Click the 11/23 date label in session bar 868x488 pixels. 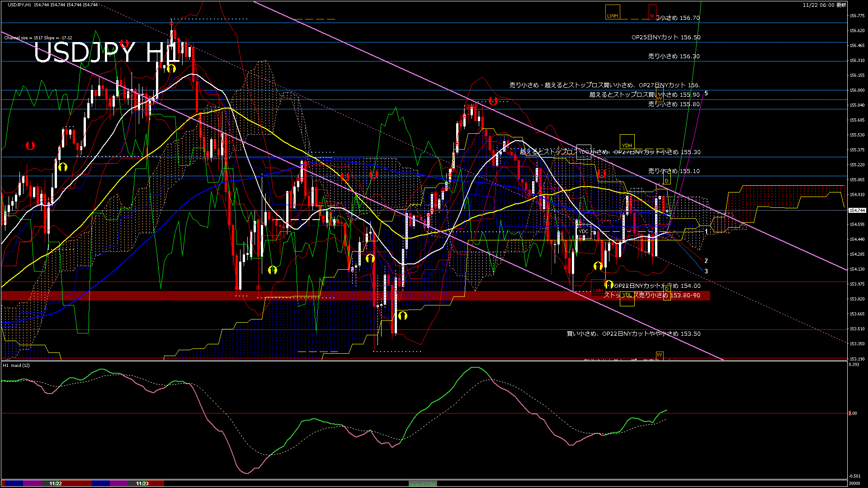[x=142, y=483]
